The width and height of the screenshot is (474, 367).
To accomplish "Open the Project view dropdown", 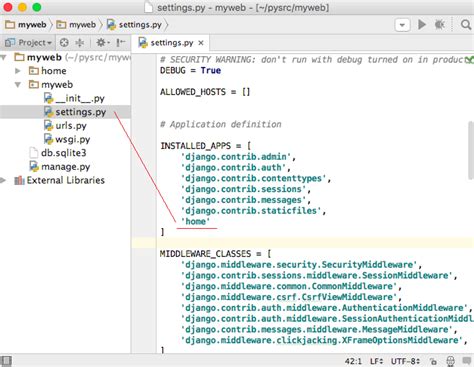I will [28, 43].
